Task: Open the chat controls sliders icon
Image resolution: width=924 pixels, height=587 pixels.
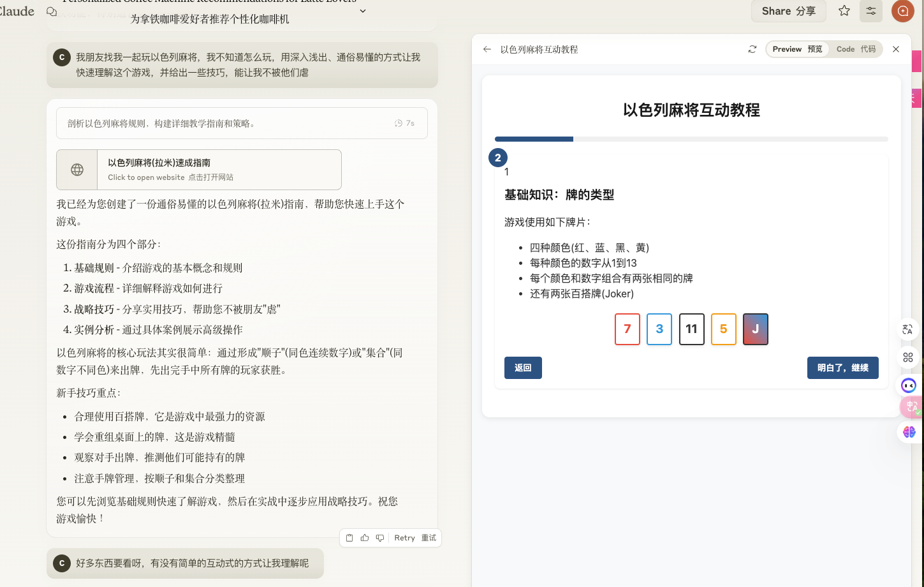Action: (x=870, y=11)
